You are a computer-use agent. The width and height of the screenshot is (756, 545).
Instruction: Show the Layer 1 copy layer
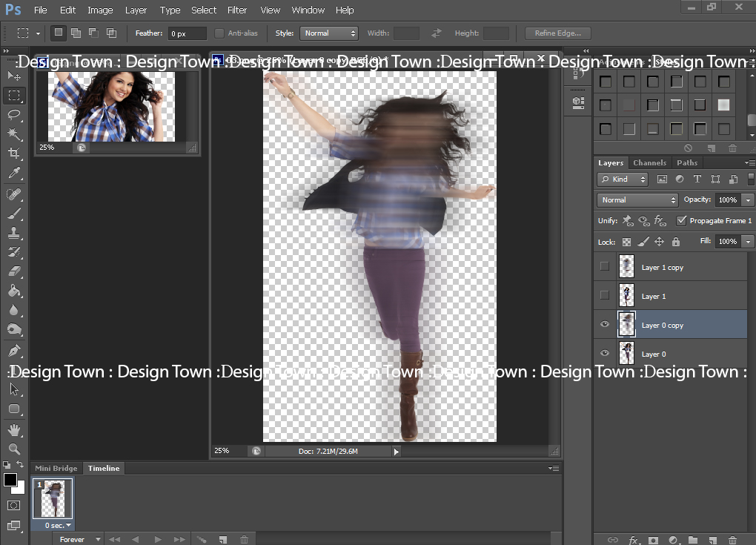tap(605, 267)
